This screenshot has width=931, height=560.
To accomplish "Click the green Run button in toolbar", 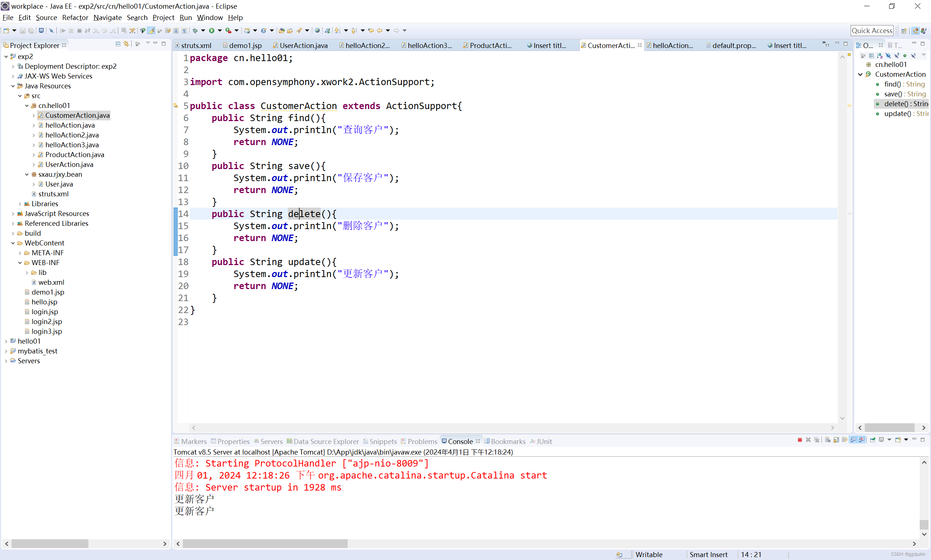I will click(212, 31).
